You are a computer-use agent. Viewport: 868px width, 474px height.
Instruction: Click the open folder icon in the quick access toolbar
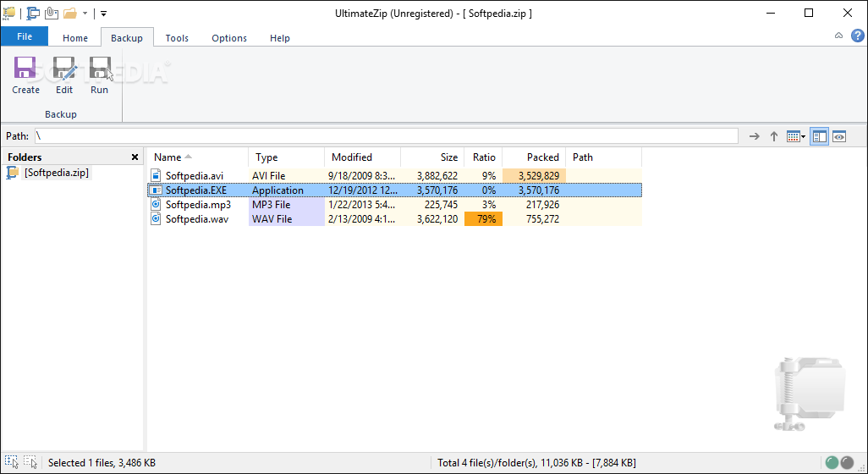(70, 13)
